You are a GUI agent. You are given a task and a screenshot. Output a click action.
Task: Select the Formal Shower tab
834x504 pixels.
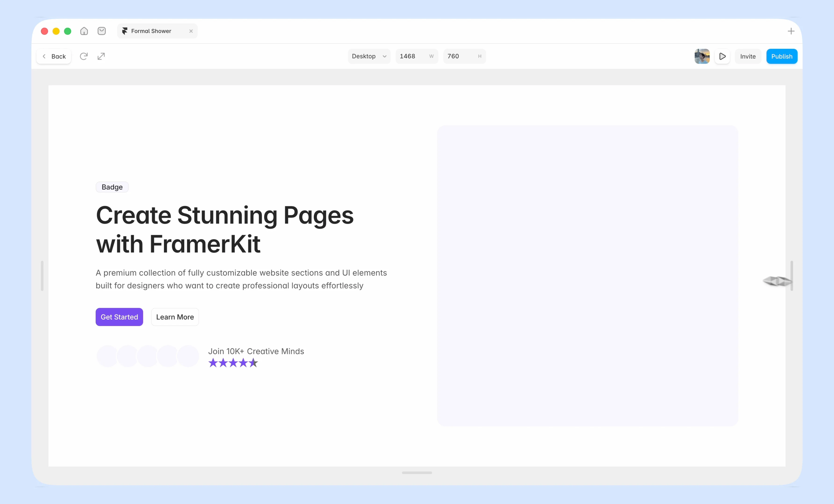(157, 31)
